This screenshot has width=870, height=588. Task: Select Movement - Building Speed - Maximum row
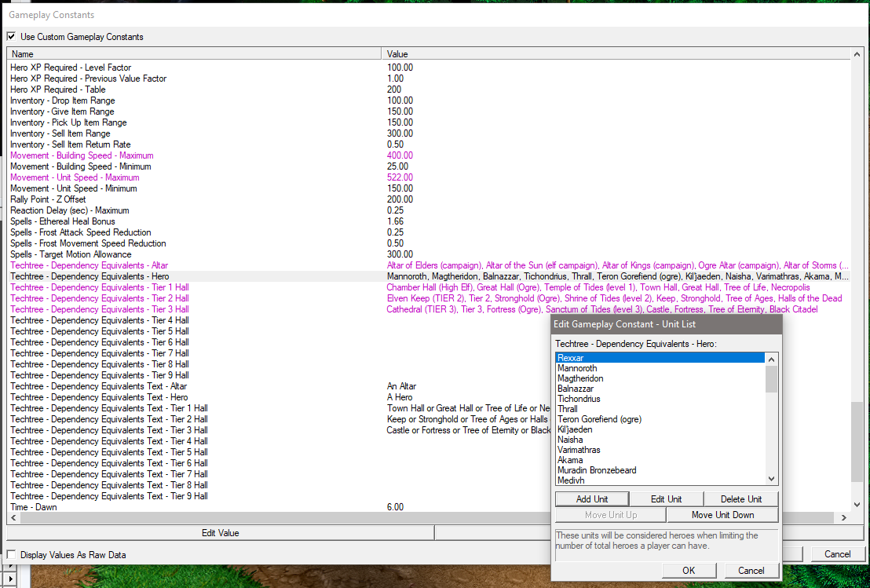429,155
